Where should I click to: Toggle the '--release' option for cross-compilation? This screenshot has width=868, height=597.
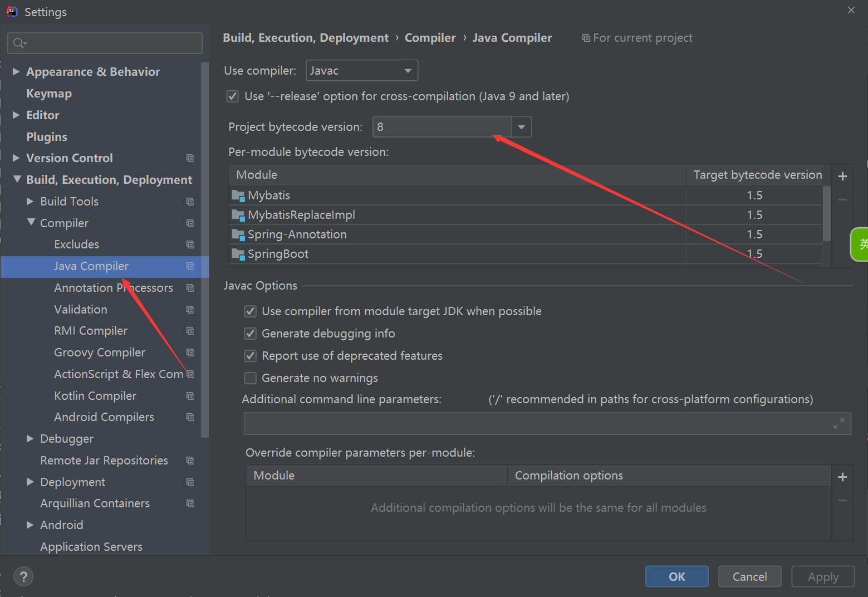coord(233,96)
